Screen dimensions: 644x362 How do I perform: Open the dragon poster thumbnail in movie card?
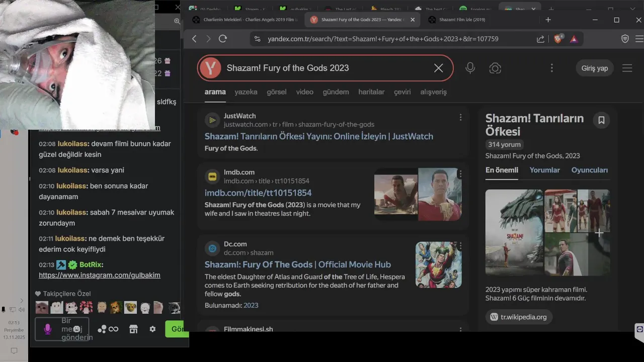pyautogui.click(x=514, y=232)
